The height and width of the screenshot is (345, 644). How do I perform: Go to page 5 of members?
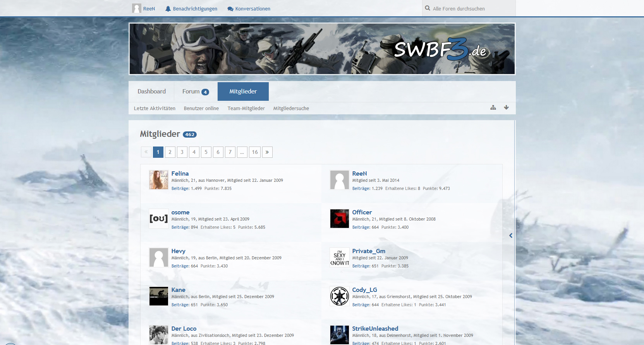pos(206,152)
